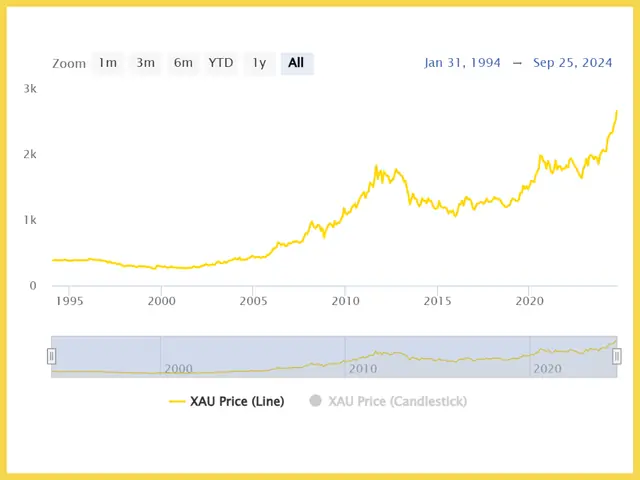Edit the Sep 25, 2024 end date
This screenshot has width=640, height=480.
pyautogui.click(x=572, y=63)
